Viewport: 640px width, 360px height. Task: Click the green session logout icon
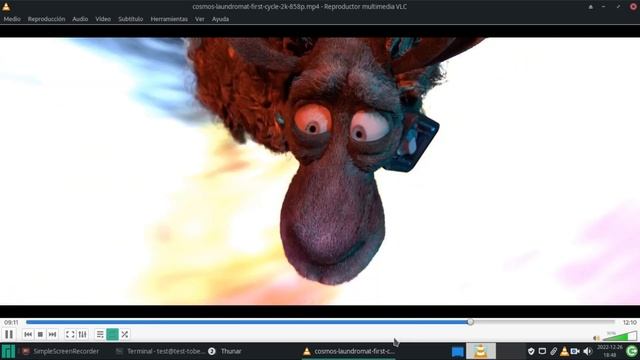[632, 351]
